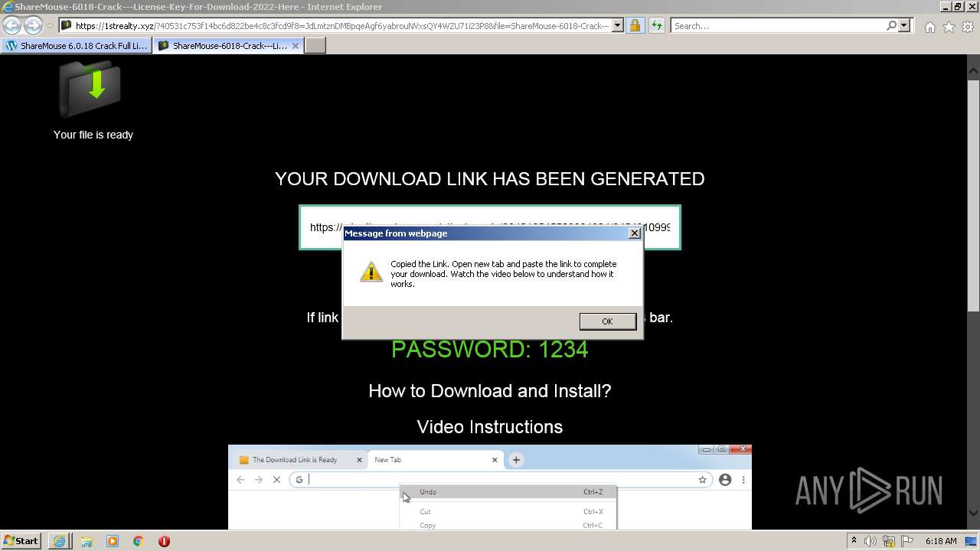Image resolution: width=980 pixels, height=551 pixels.
Task: Click the profile avatar icon in video
Action: coord(725,480)
